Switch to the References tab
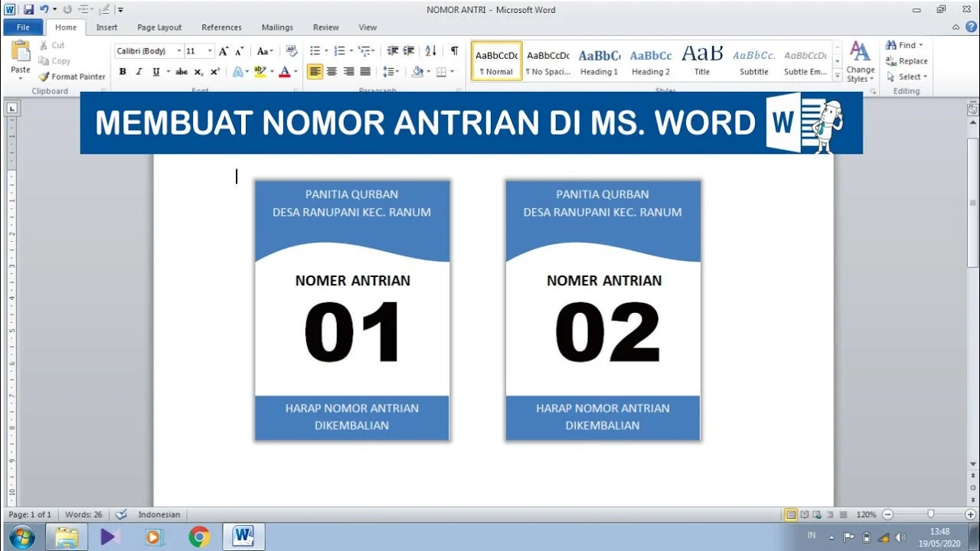This screenshot has height=551, width=980. (221, 28)
